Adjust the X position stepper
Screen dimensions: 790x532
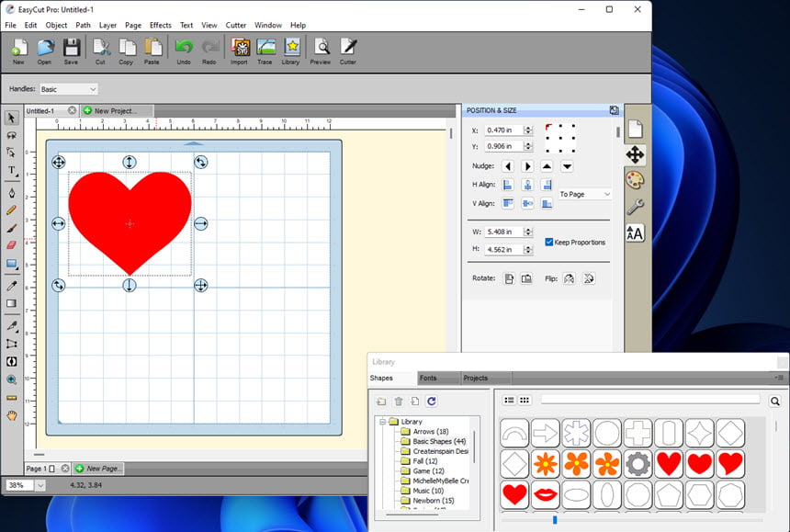tap(528, 130)
